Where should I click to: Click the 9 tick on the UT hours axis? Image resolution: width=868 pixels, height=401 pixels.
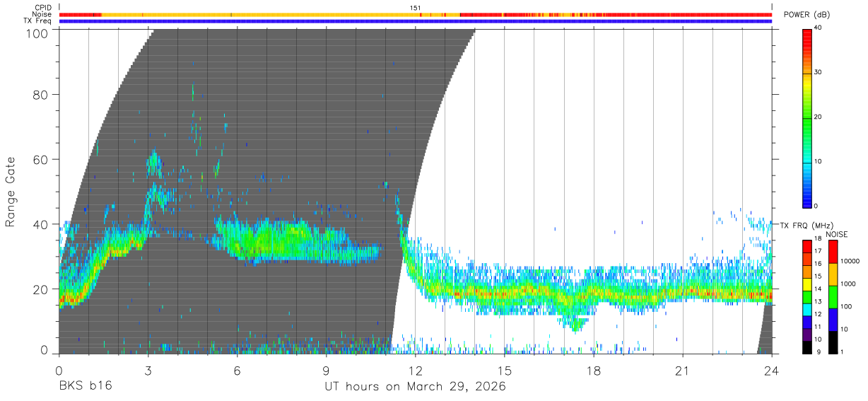pos(326,370)
